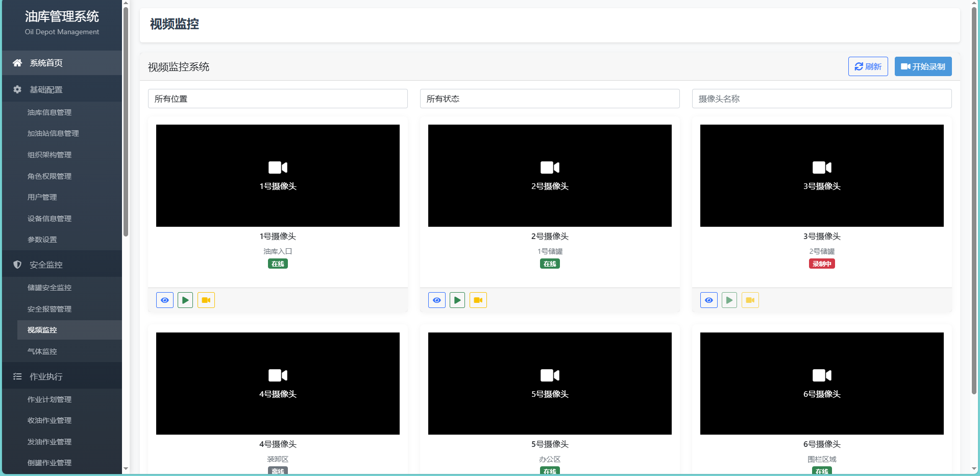
Task: Click yellow record icon under 1号摄像头
Action: (206, 300)
